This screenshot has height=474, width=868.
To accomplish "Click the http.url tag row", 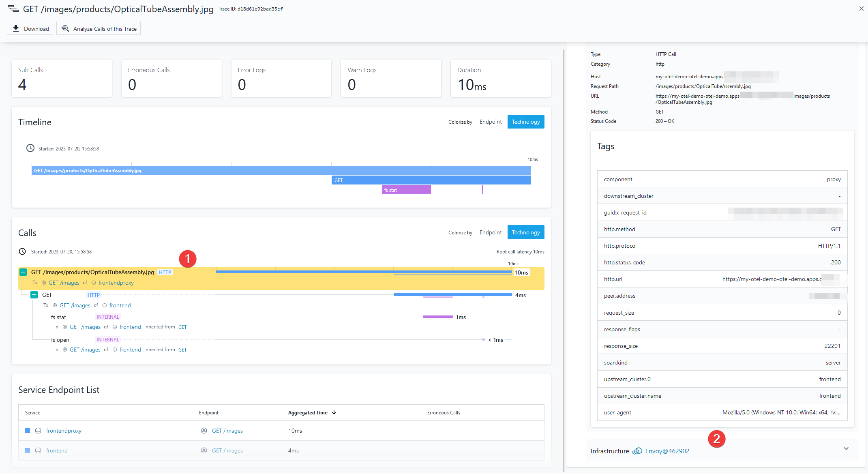I will 722,279.
